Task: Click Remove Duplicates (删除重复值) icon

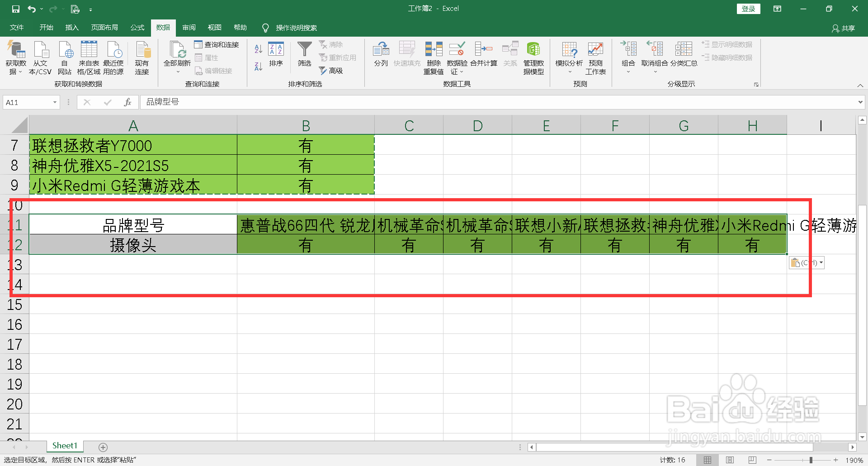Action: (x=434, y=58)
